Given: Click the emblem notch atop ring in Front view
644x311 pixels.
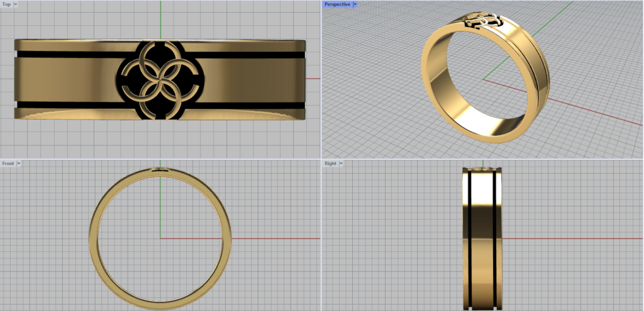Looking at the screenshot, I should 160,169.
